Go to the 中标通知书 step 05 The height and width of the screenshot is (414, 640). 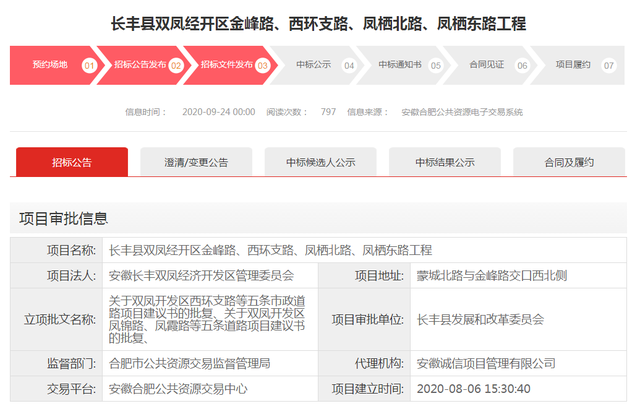403,65
